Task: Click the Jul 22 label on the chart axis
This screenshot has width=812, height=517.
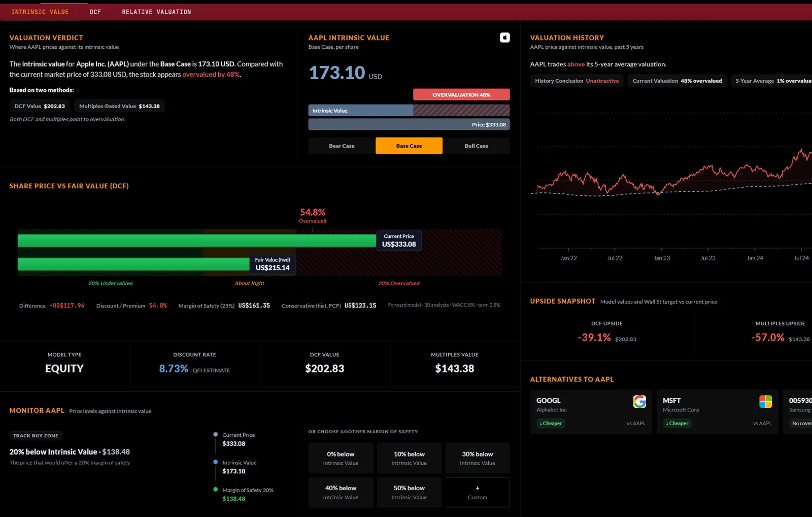Action: coord(615,258)
